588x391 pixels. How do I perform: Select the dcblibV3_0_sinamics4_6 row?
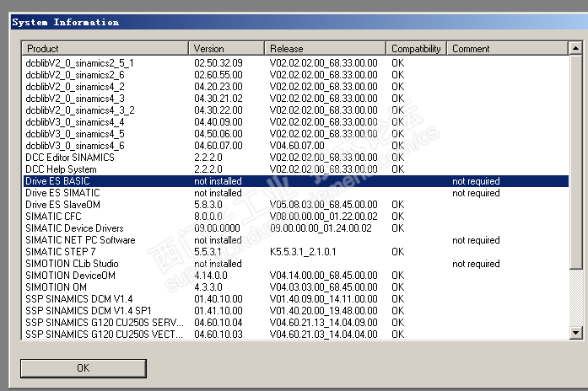295,146
